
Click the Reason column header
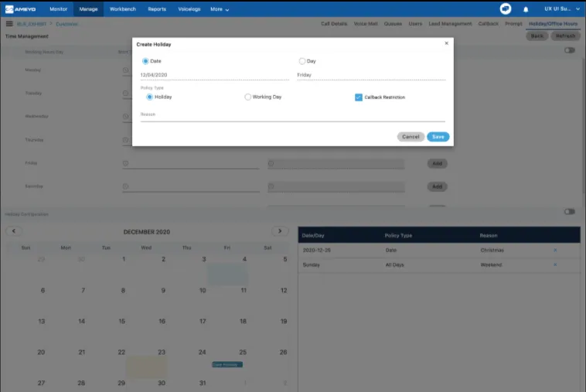[x=489, y=235]
